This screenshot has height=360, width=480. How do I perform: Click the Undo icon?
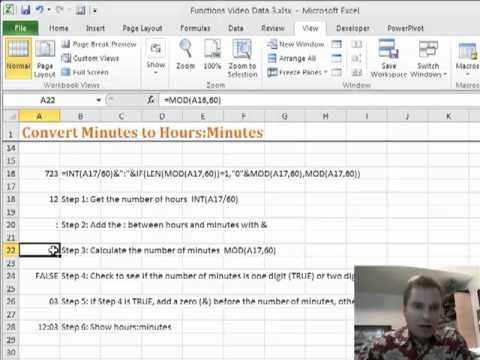click(40, 10)
